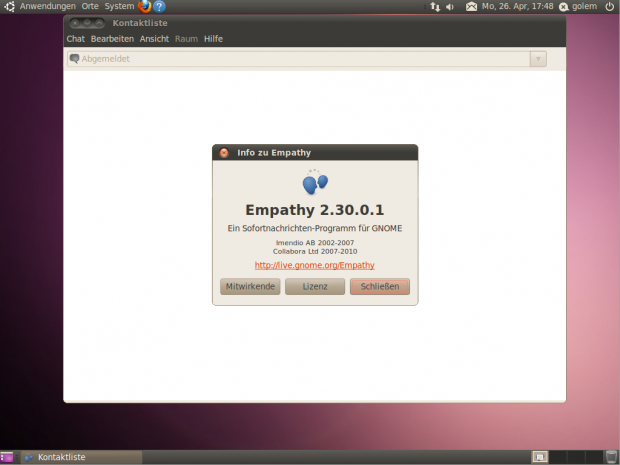Image resolution: width=620 pixels, height=465 pixels.
Task: Minimize the Kontaktliste window
Action: pyautogui.click(x=87, y=23)
